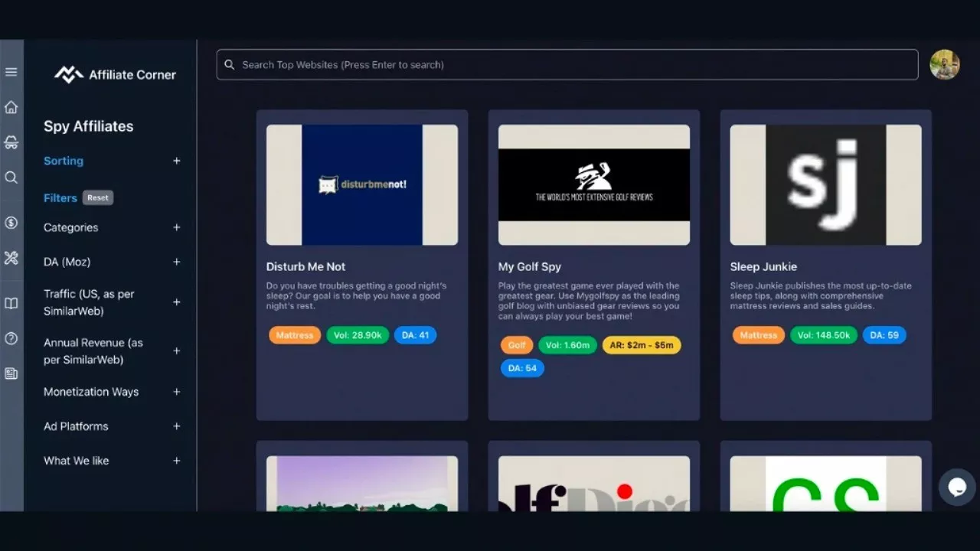Expand the Sorting section
This screenshot has width=980, height=551.
(176, 161)
